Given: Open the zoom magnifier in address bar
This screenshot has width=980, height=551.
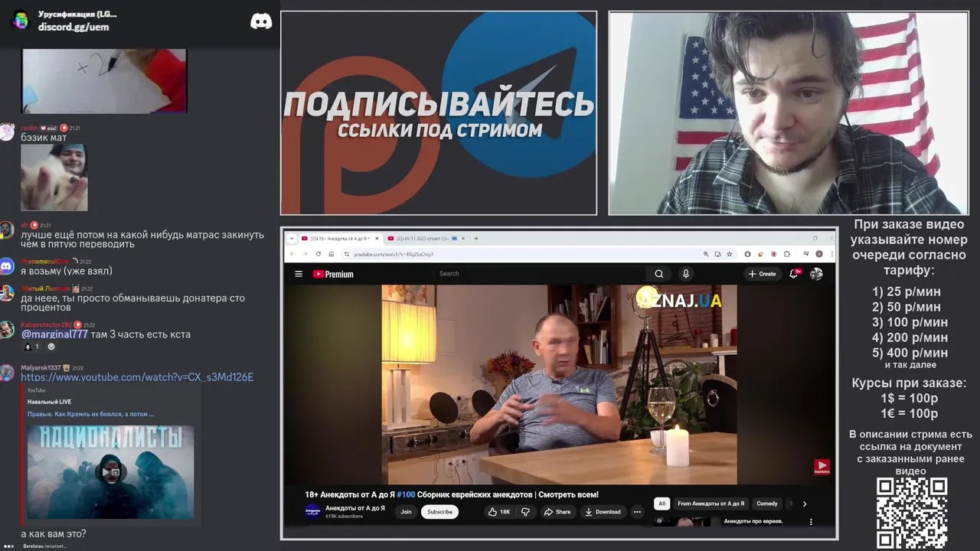Looking at the screenshot, I should 705,254.
